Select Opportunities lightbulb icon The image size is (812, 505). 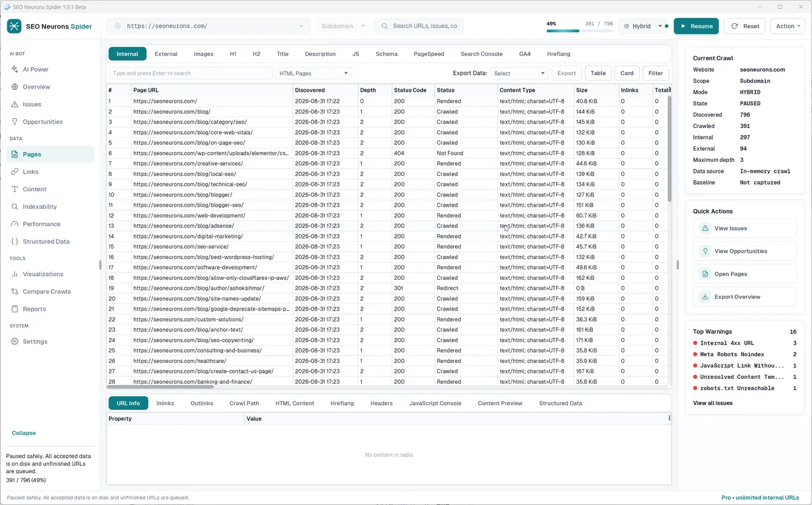pyautogui.click(x=15, y=122)
